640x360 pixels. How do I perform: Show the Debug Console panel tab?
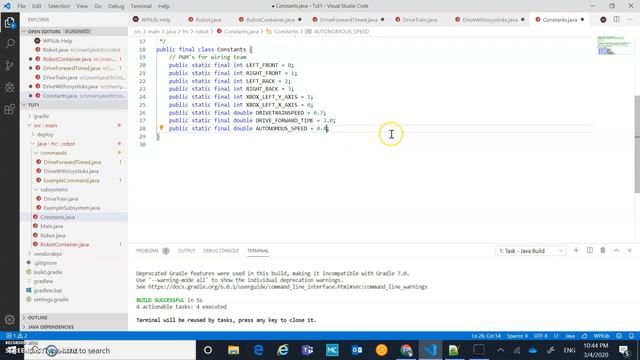[x=221, y=251]
